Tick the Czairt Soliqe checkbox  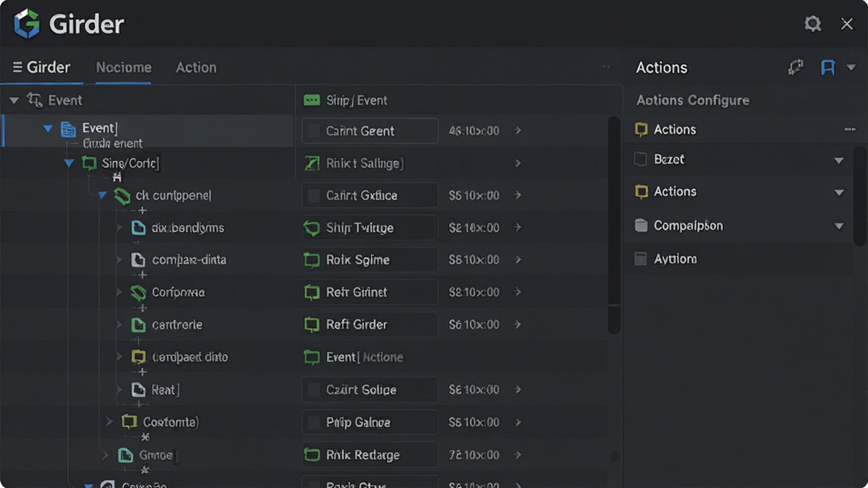[314, 390]
